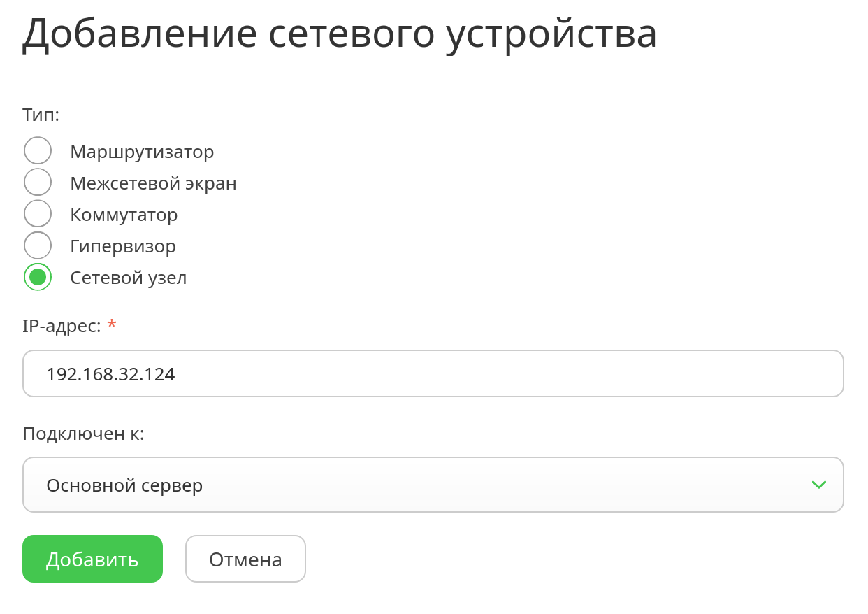Image resolution: width=868 pixels, height=614 pixels.
Task: Click the green dropdown chevron arrow
Action: click(818, 485)
